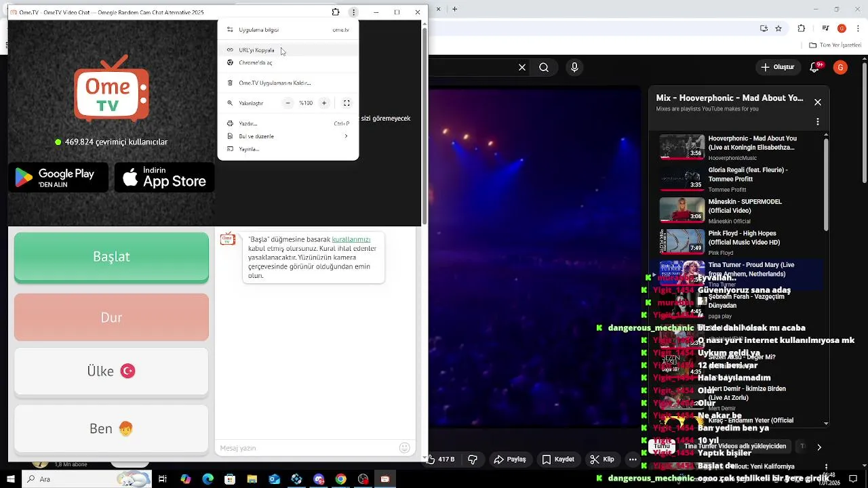The image size is (868, 488).
Task: Click 'Kaydet' to save the video
Action: pyautogui.click(x=558, y=459)
